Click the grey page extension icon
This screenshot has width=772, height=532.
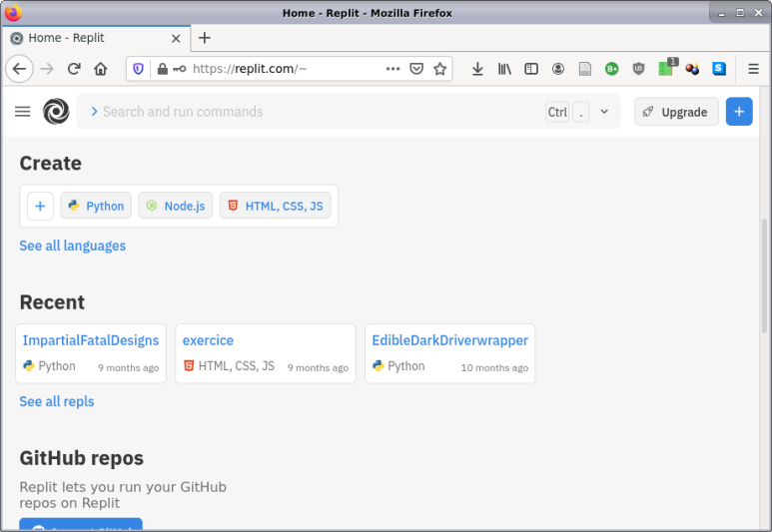tap(585, 69)
